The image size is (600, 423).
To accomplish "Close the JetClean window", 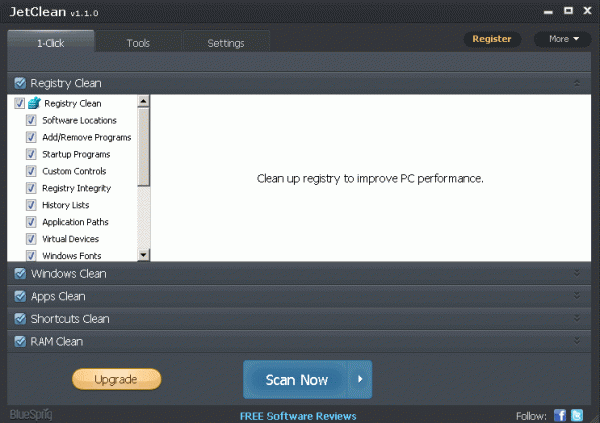I will (x=587, y=11).
